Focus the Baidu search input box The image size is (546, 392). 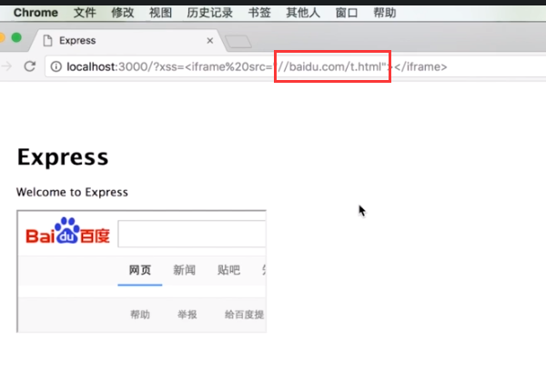192,234
